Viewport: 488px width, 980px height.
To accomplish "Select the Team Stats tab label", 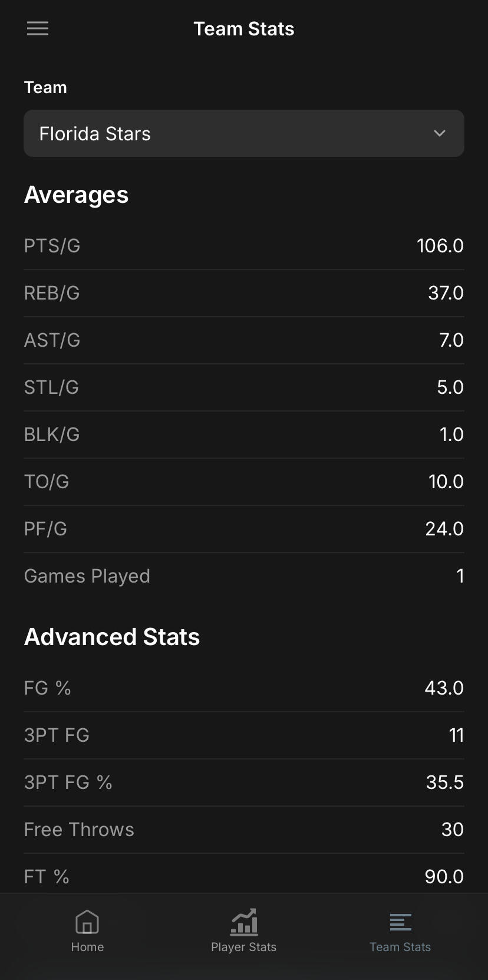I will pos(400,947).
